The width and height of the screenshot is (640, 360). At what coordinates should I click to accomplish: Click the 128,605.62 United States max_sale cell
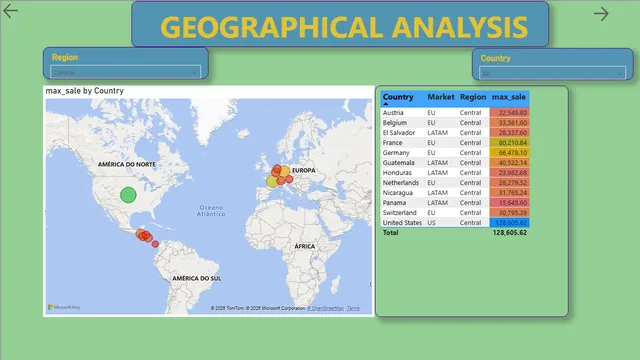point(509,222)
